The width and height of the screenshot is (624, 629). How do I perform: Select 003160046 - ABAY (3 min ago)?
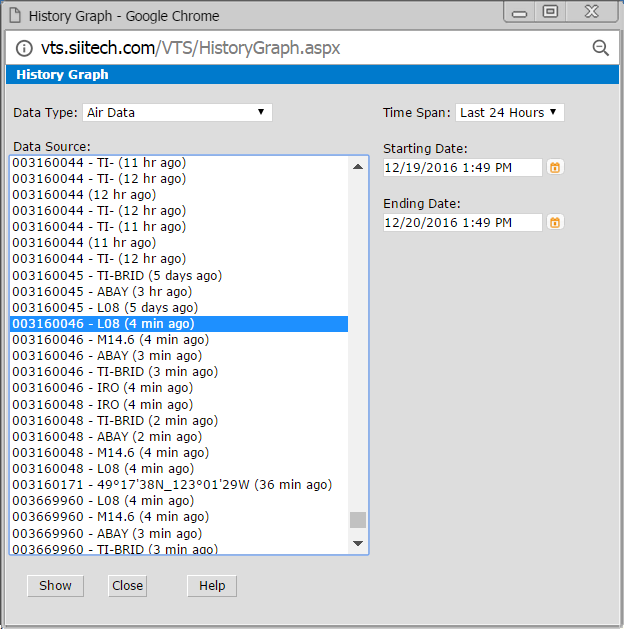tap(179, 356)
